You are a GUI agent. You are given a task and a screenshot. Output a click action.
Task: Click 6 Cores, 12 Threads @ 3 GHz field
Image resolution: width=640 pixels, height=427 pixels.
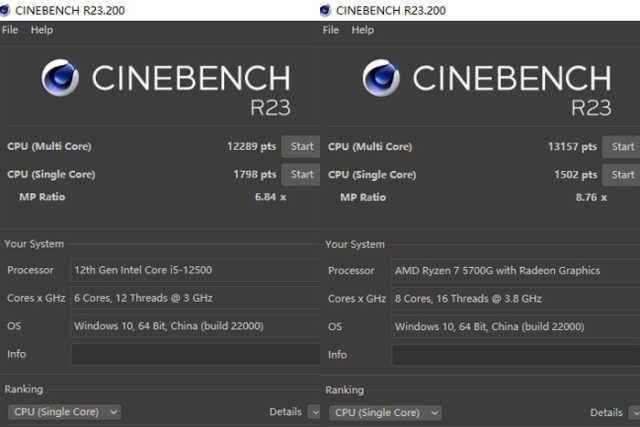(196, 298)
